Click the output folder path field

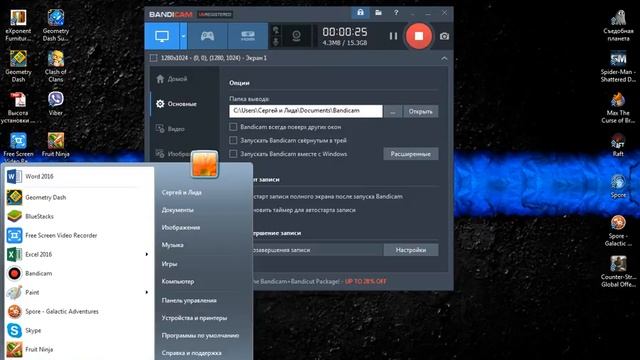click(306, 111)
